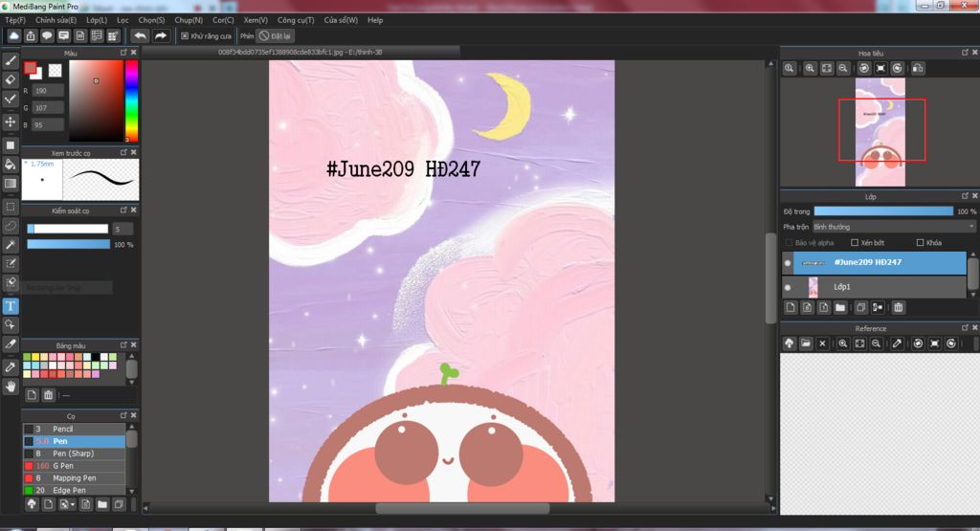Image resolution: width=980 pixels, height=531 pixels.
Task: Undock the Lớp layer panel
Action: [965, 196]
